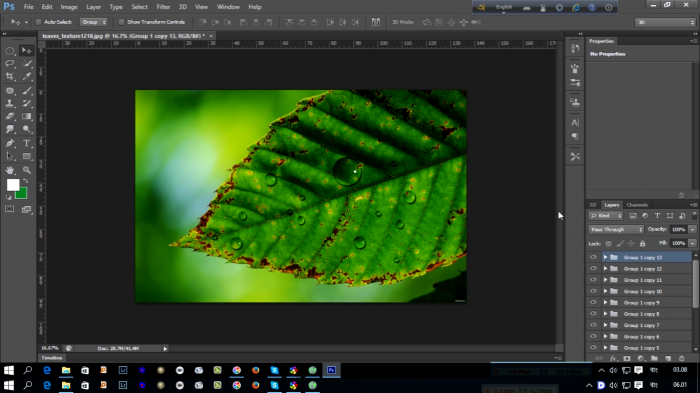Screen dimensions: 700x393
Task: Set the green background color swatch
Action: (x=22, y=194)
